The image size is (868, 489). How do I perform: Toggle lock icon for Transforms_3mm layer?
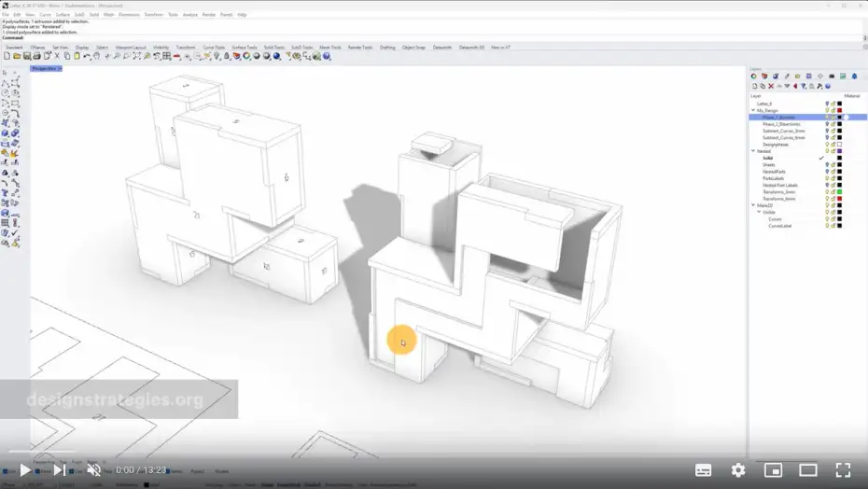tap(833, 191)
